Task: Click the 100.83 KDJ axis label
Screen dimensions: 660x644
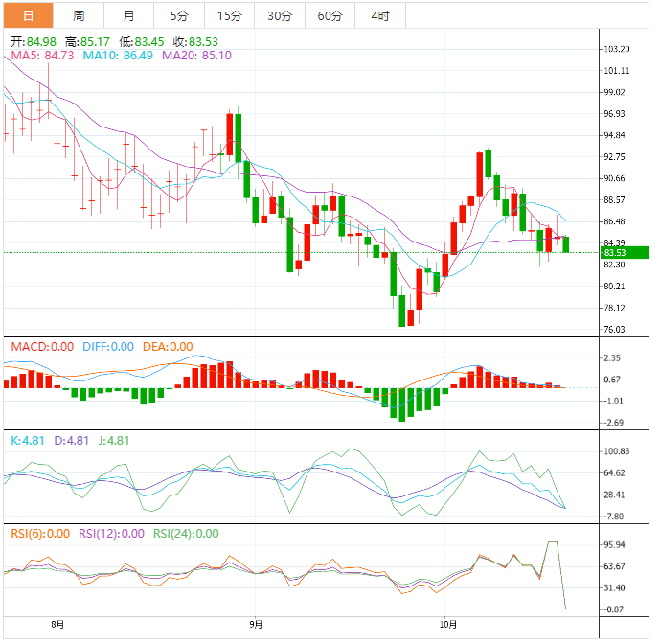Action: click(617, 451)
